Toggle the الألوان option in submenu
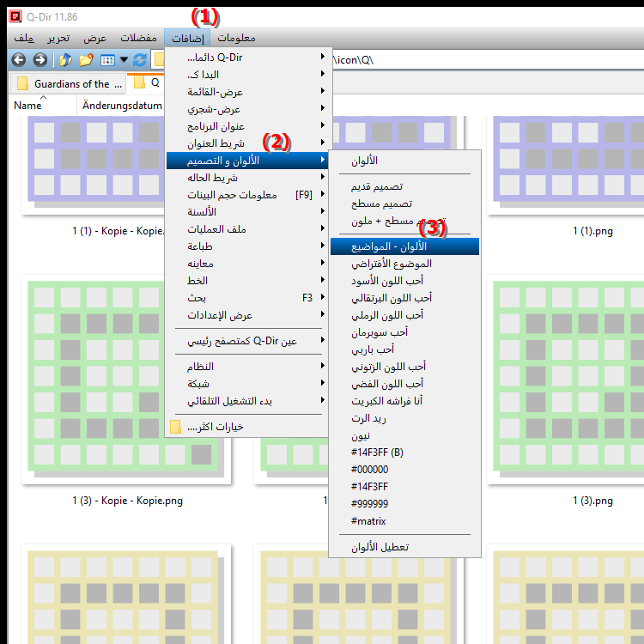Viewport: 644px width, 644px height. [x=404, y=161]
